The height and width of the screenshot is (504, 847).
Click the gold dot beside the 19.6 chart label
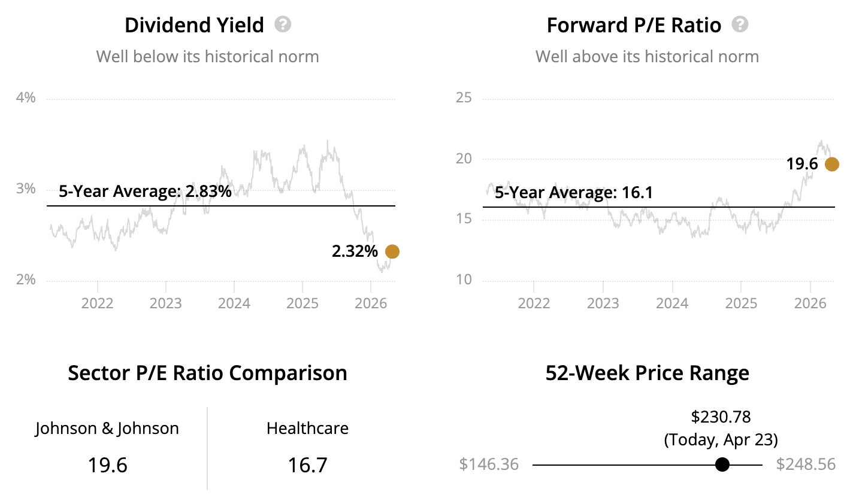pos(831,164)
